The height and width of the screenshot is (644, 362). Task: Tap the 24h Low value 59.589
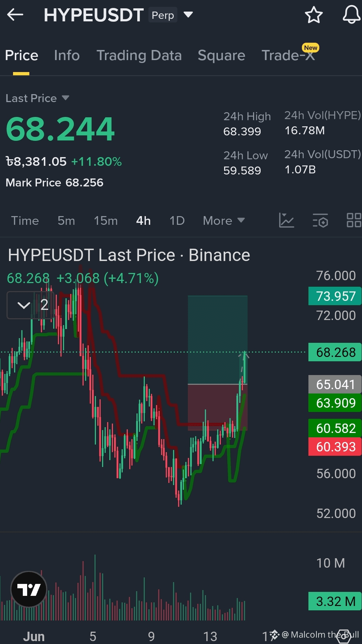[242, 171]
